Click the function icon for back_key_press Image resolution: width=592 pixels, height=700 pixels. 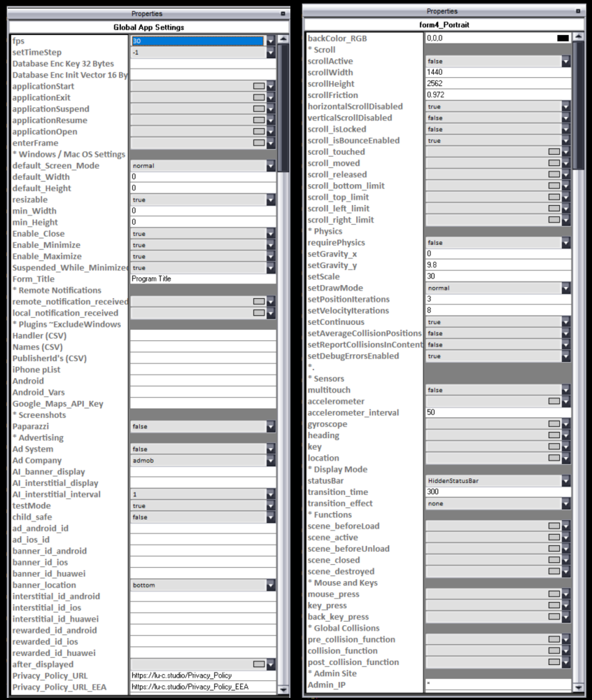(554, 617)
